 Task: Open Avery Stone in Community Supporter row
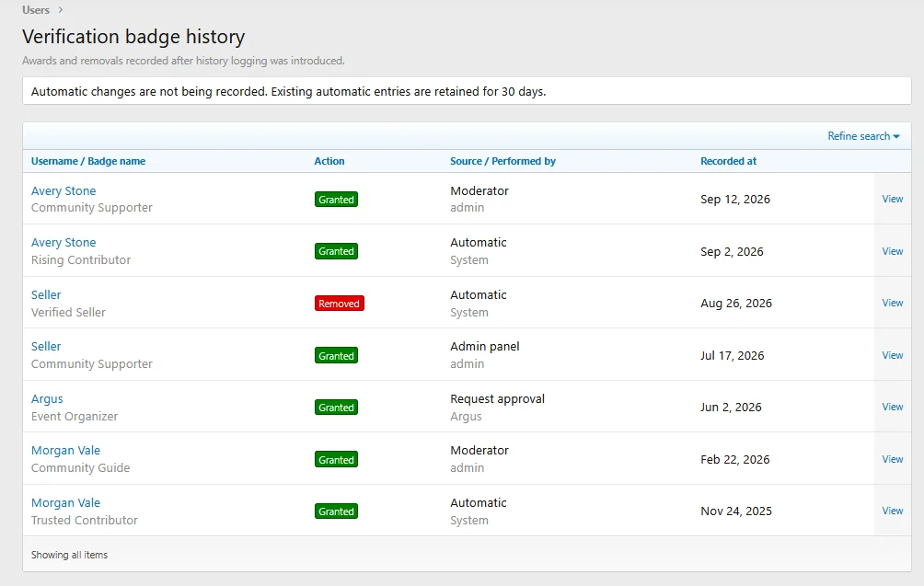(64, 190)
